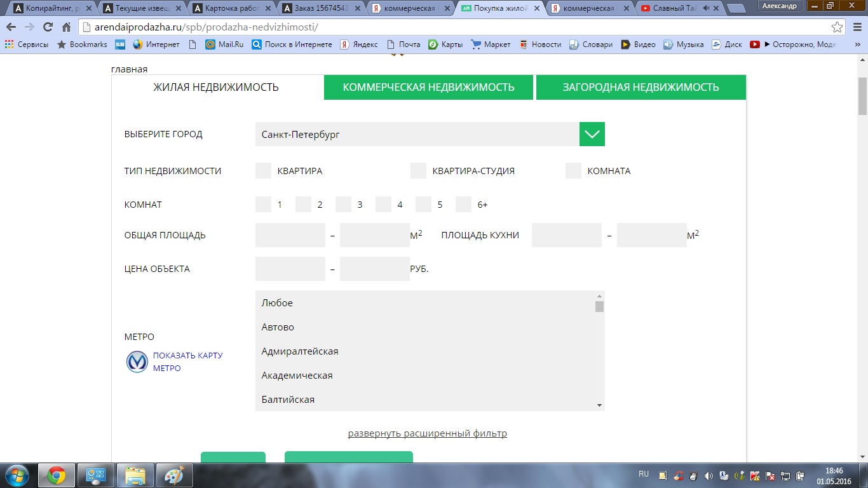868x488 pixels.
Task: Tick the 1 room checkbox
Action: coord(263,205)
